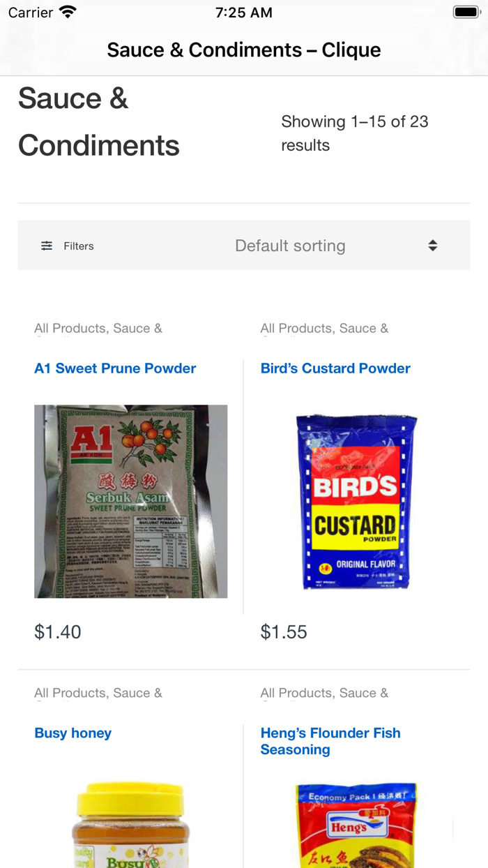This screenshot has height=868, width=488.
Task: Tap the Wi-Fi status icon
Action: [68, 13]
